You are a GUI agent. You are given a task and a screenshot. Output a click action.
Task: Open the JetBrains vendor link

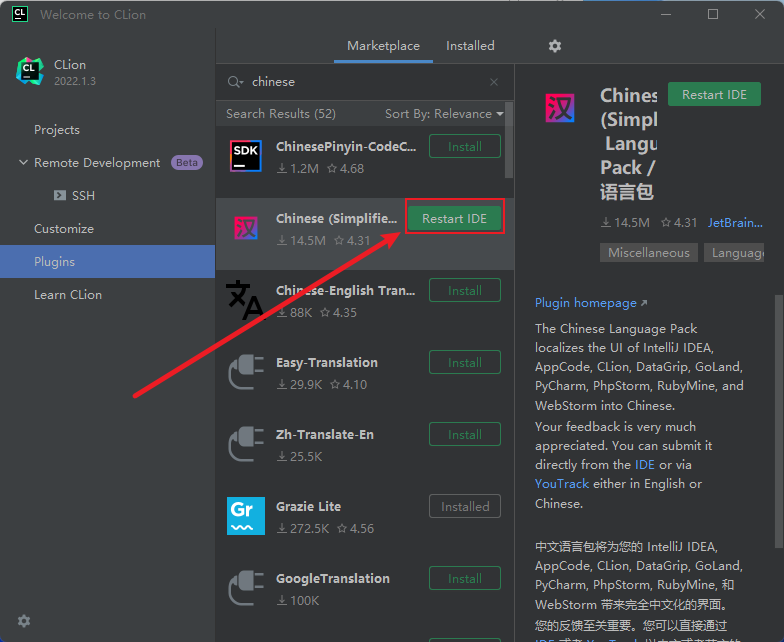coord(735,222)
